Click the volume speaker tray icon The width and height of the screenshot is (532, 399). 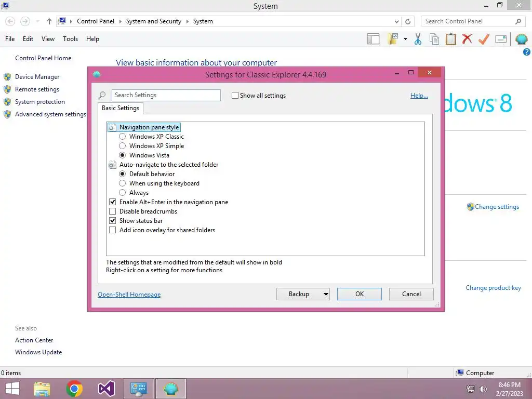(483, 389)
